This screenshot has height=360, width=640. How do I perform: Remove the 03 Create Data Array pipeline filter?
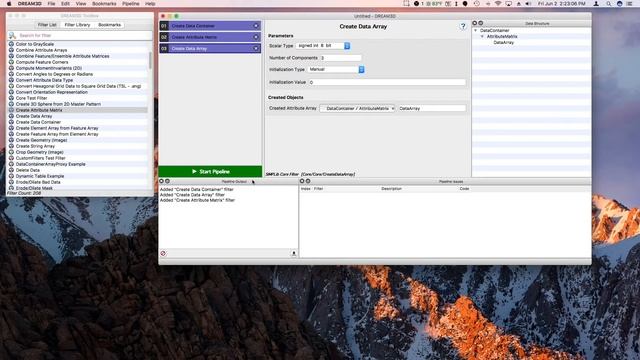tap(256, 49)
